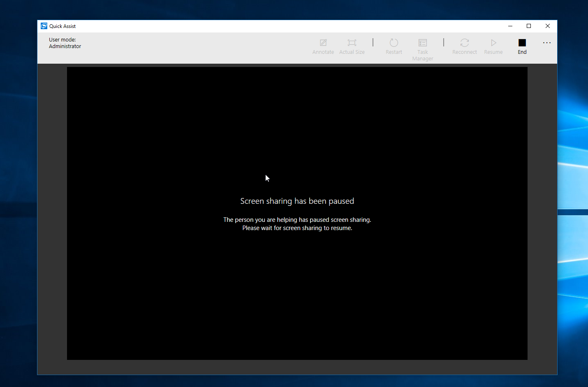Click the 'Quick Assist' window title text

click(x=63, y=26)
